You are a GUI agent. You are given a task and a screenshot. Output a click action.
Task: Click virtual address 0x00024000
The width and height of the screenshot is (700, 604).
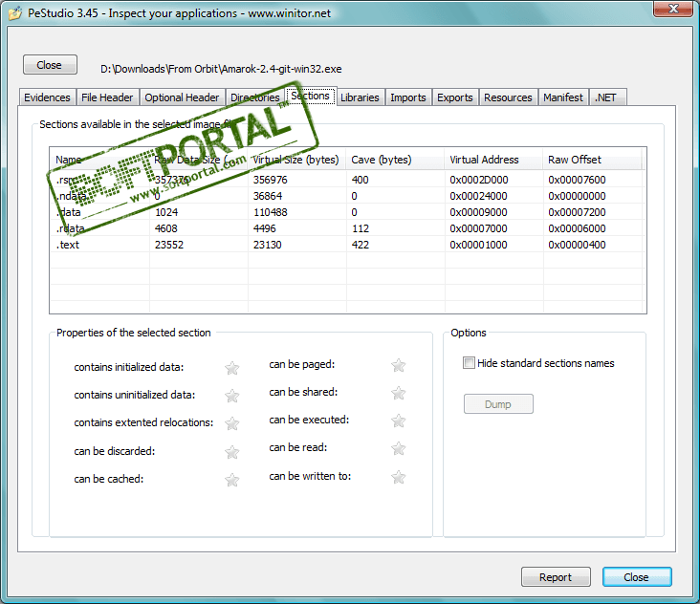pyautogui.click(x=478, y=196)
